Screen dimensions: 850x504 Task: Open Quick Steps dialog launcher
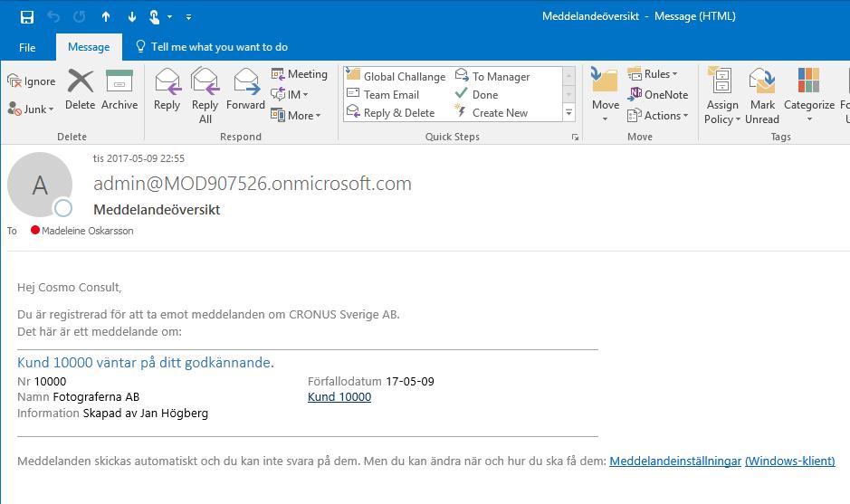(x=575, y=138)
